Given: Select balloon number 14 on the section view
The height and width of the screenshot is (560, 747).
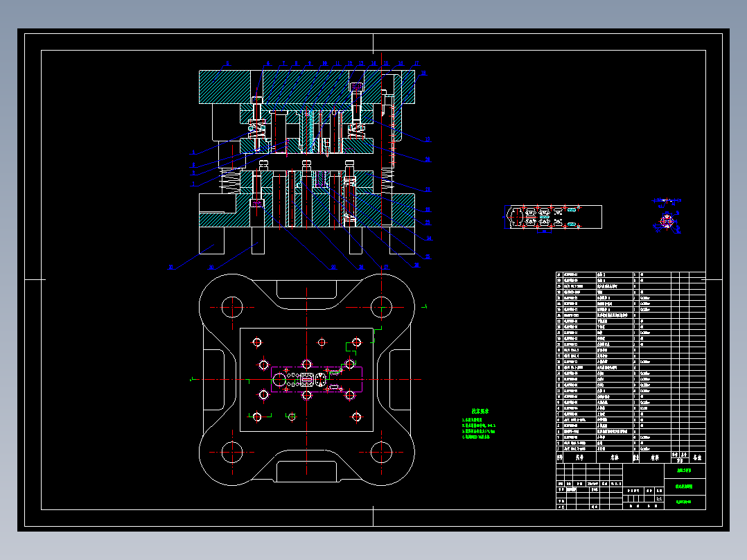Looking at the screenshot, I should tap(373, 63).
